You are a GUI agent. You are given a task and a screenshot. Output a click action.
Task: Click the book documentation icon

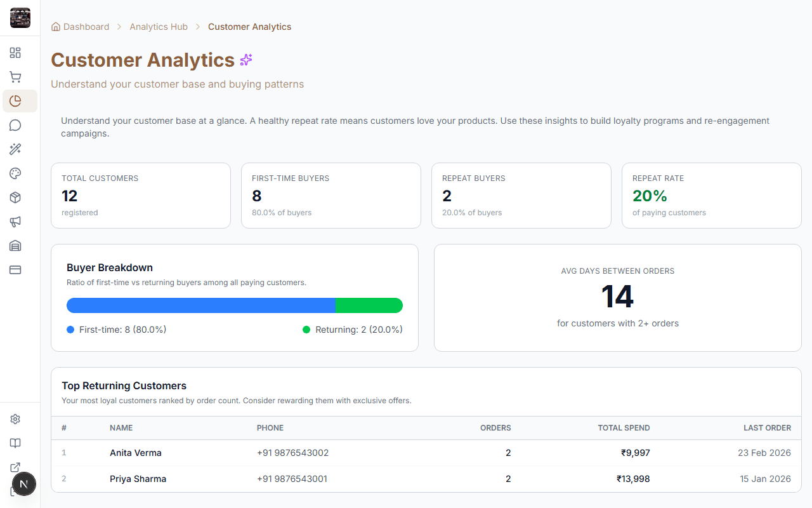(x=15, y=443)
